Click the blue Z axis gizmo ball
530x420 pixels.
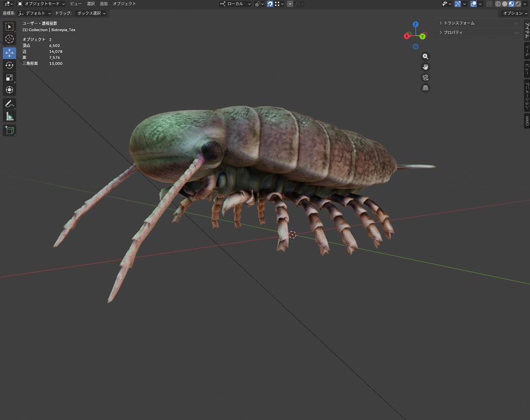(x=416, y=24)
